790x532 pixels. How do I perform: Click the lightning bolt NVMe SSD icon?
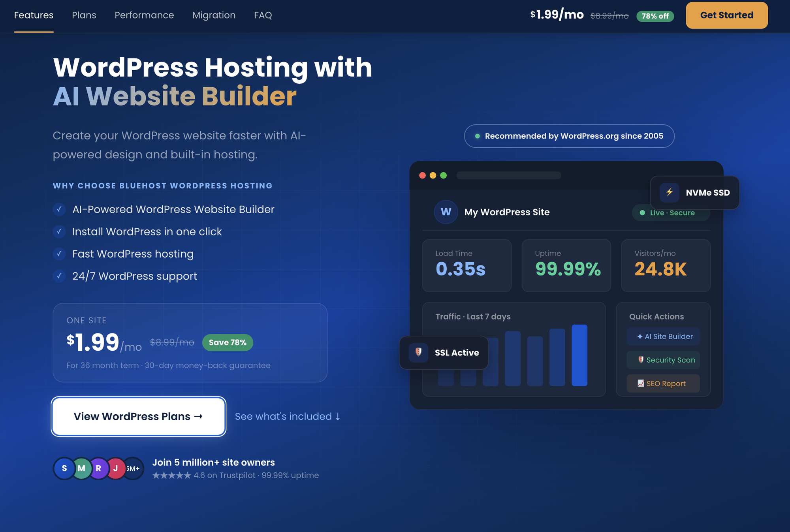[x=669, y=192]
